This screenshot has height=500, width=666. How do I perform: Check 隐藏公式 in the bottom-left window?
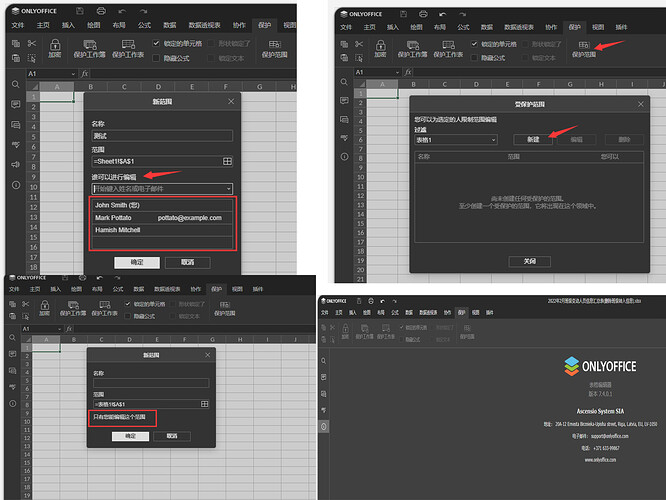point(127,316)
